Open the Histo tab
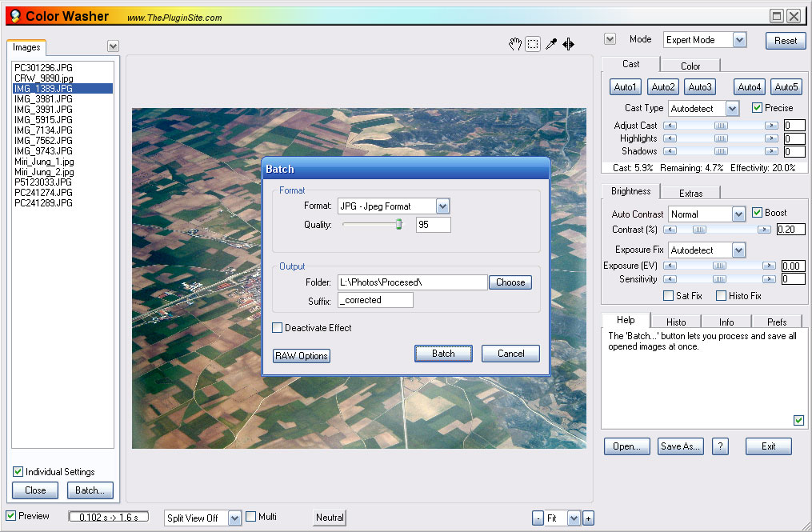This screenshot has width=812, height=532. point(675,322)
